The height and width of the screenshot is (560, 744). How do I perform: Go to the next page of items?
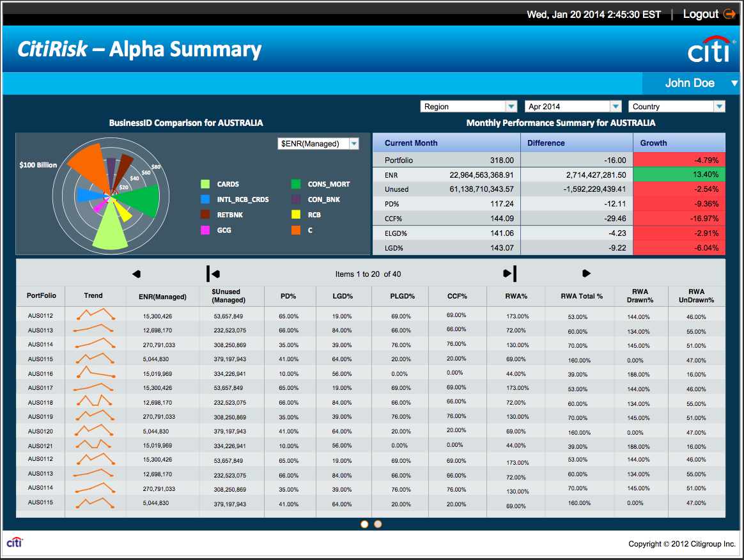(x=587, y=274)
